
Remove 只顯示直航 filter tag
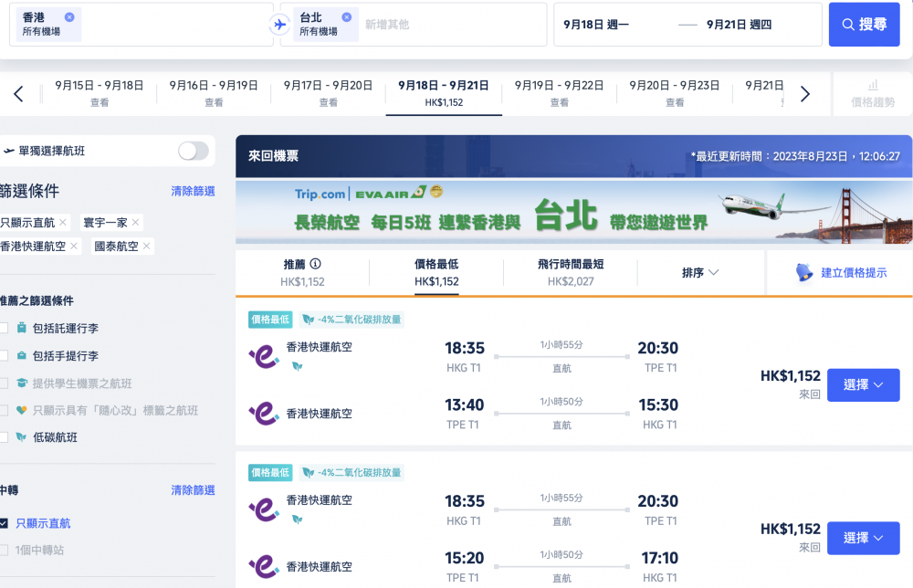(63, 223)
